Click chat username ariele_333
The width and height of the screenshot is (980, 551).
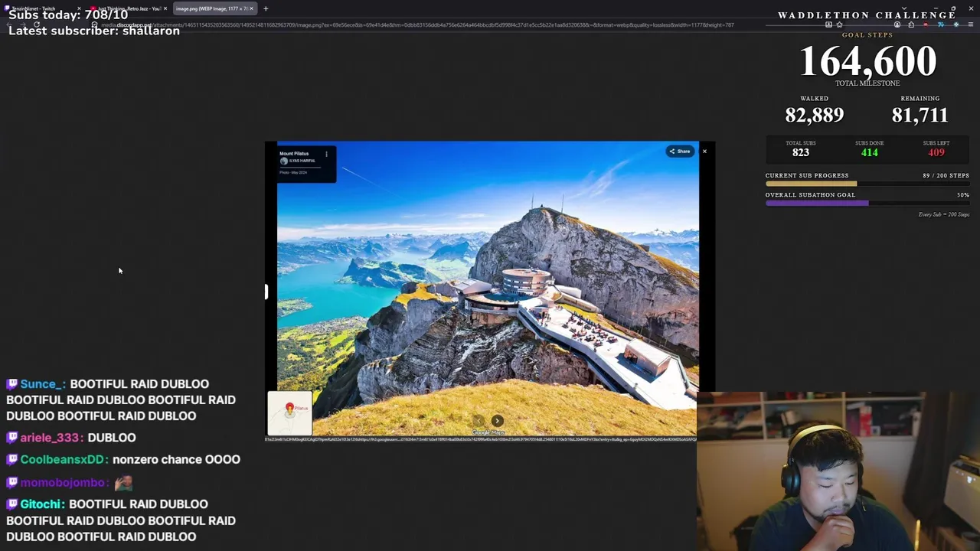pyautogui.click(x=51, y=438)
